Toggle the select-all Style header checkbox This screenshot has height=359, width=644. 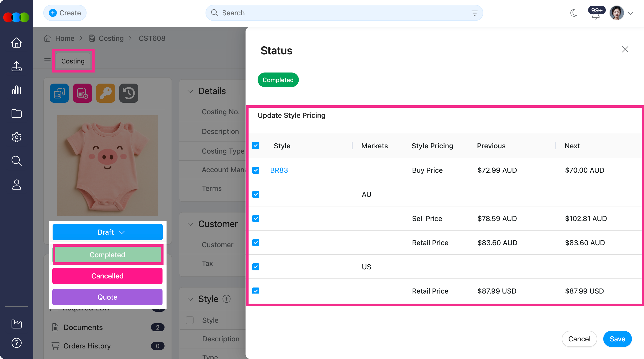[x=256, y=146]
